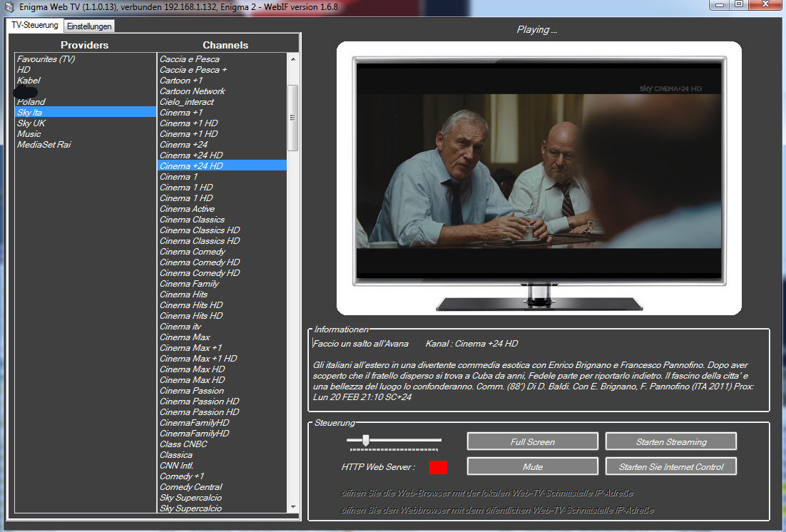Adjust the volume slider handle
This screenshot has height=532, width=786.
365,440
